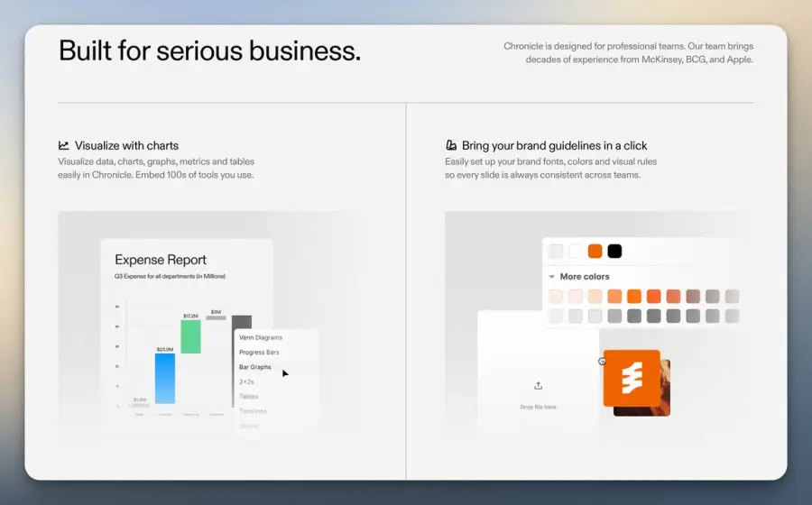Screen dimensions: 812x505
Task: Click the dark gray bar behind the menu
Action: pyautogui.click(x=242, y=322)
